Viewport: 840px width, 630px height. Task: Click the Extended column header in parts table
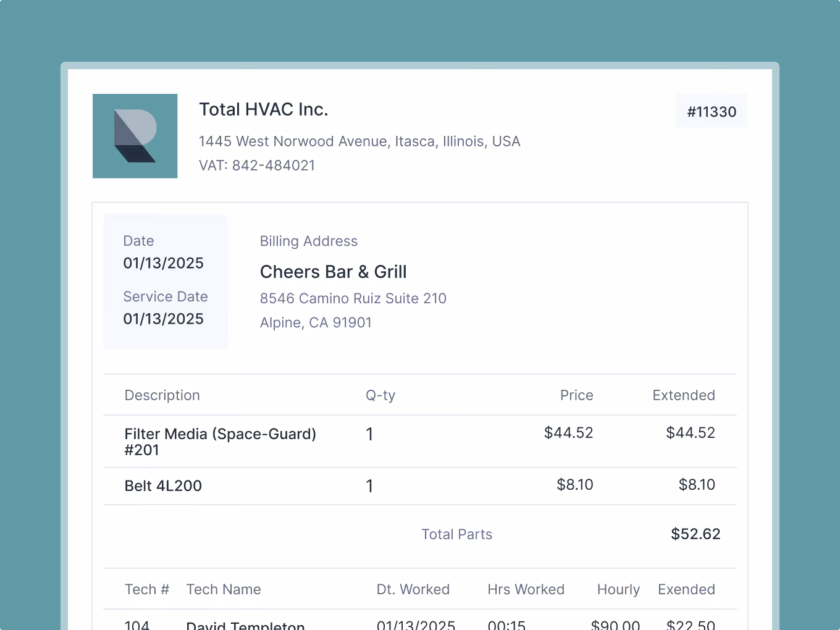684,395
